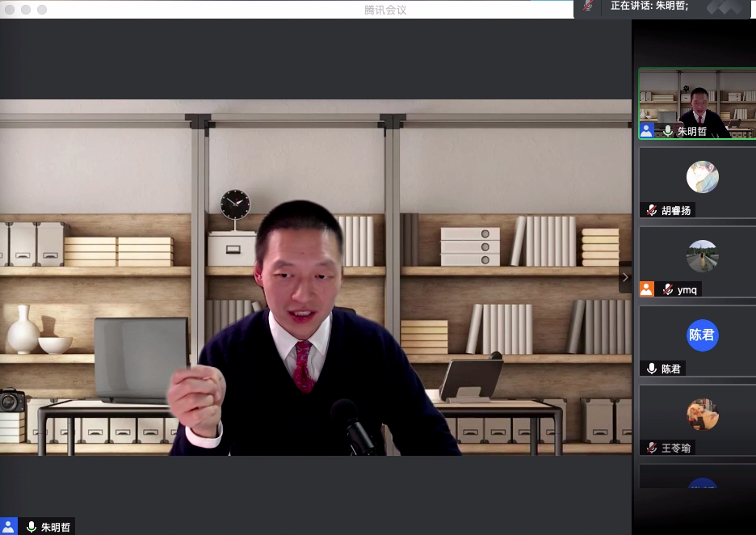Click 胡睿扬's round profile avatar
Viewport: 756px width, 535px height.
click(702, 177)
